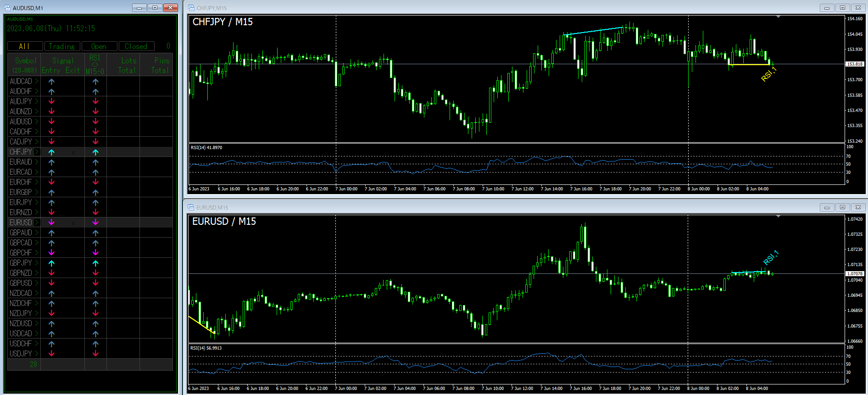Toggle the EURUSD exit x marker
Image resolution: width=868 pixels, height=395 pixels.
73,223
